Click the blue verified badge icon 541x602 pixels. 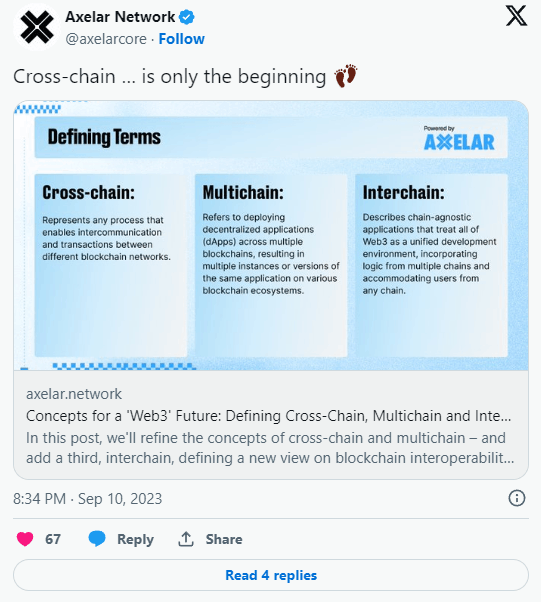tap(187, 17)
